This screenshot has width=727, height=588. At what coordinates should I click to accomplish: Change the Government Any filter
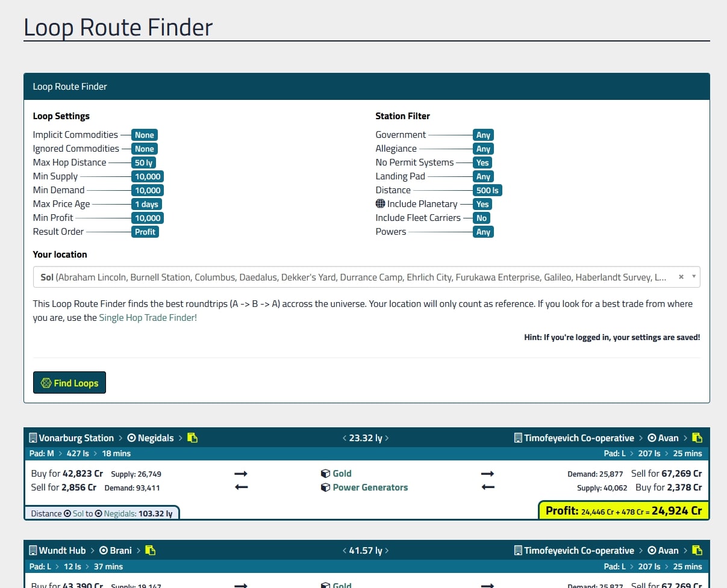pos(483,135)
